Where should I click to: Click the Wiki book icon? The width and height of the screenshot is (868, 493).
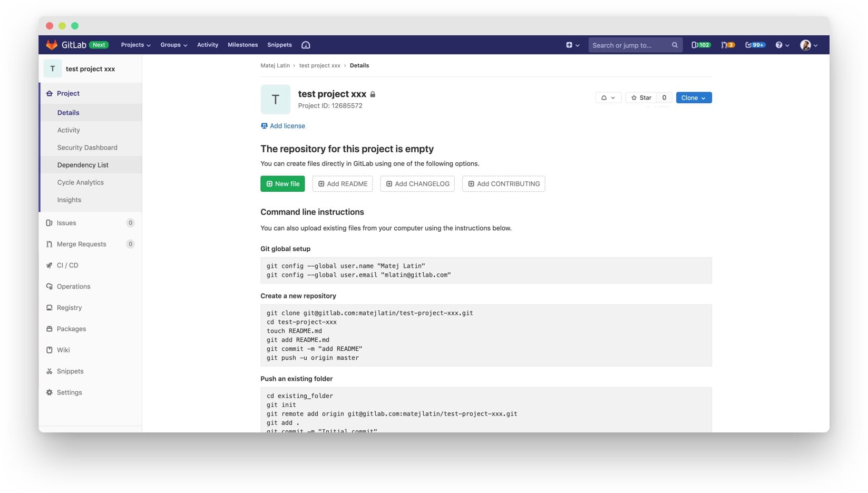point(49,350)
